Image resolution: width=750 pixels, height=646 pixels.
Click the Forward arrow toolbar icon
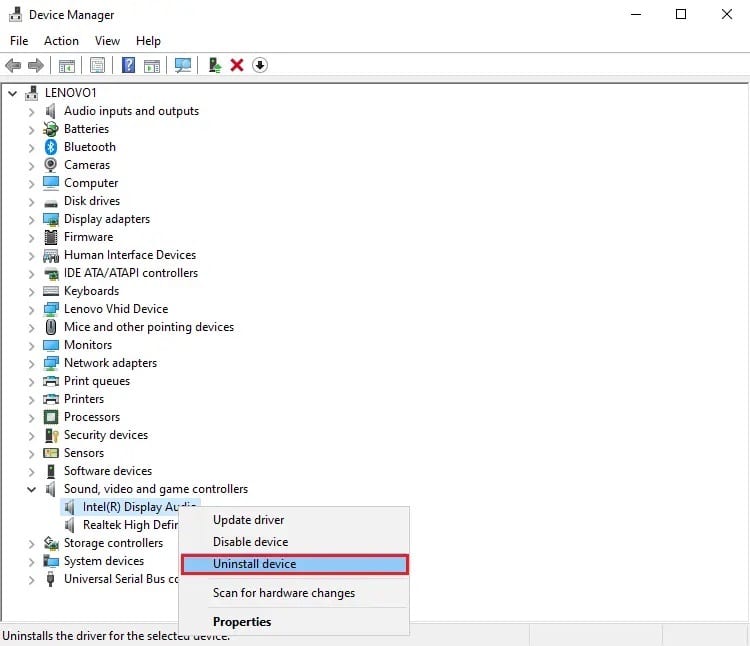(36, 65)
